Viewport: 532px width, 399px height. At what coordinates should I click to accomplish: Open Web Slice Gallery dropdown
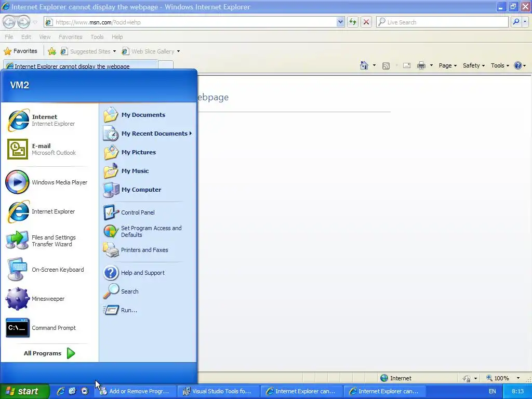tap(179, 51)
